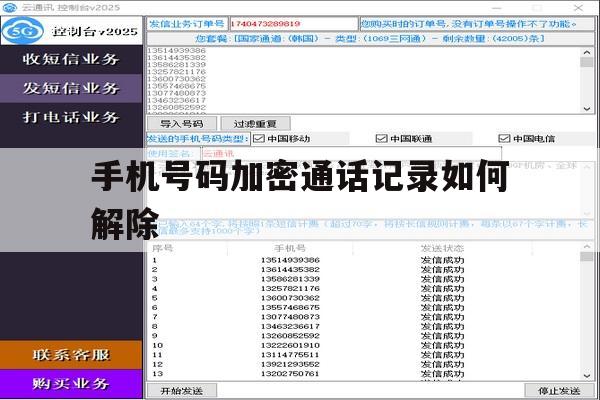Click 联系客服 button
Screen dimensions: 600x400
pos(71,355)
